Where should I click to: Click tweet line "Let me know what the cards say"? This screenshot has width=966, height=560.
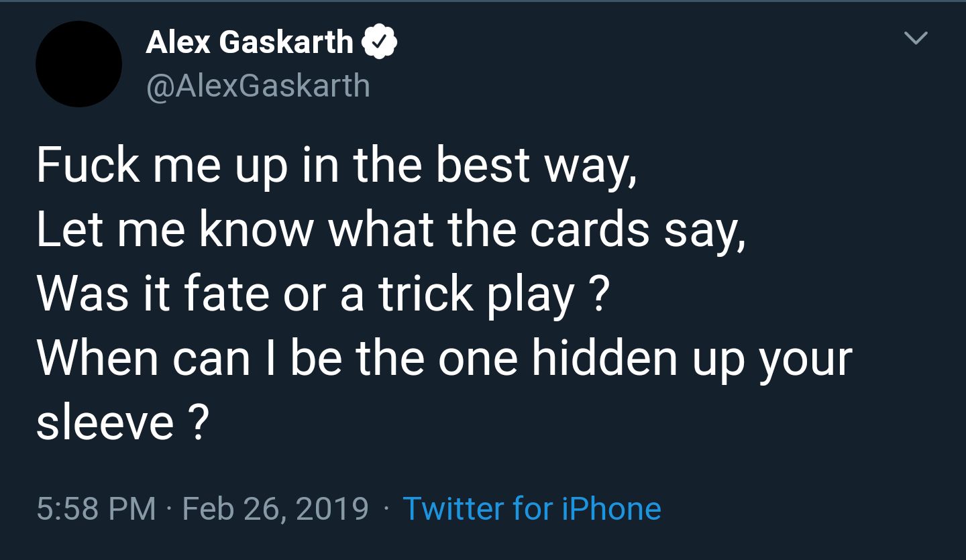(x=391, y=230)
